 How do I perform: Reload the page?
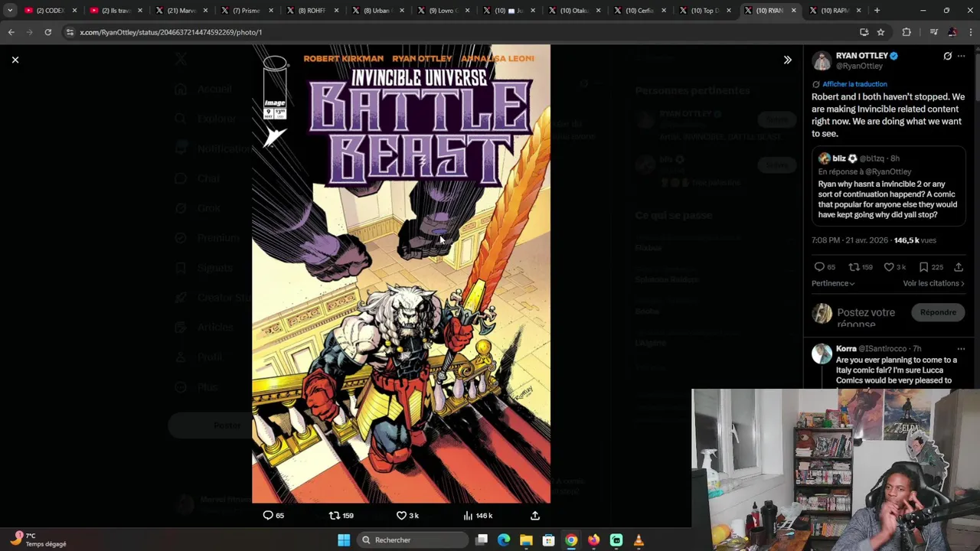47,32
